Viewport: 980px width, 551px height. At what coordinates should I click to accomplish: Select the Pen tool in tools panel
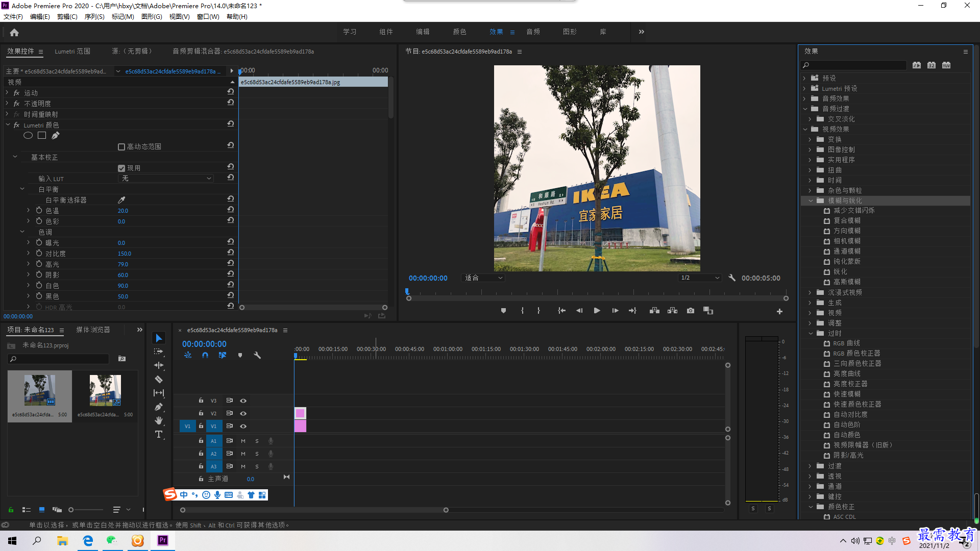pos(159,407)
